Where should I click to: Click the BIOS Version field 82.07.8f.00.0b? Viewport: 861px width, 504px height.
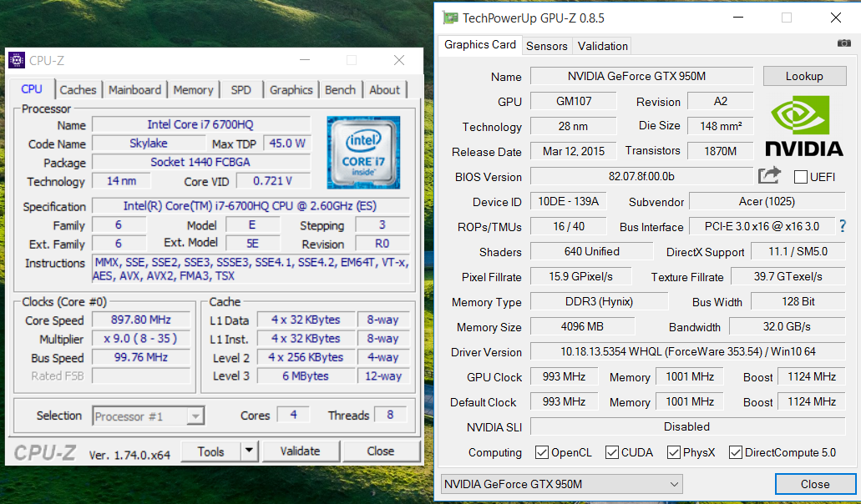coord(641,177)
